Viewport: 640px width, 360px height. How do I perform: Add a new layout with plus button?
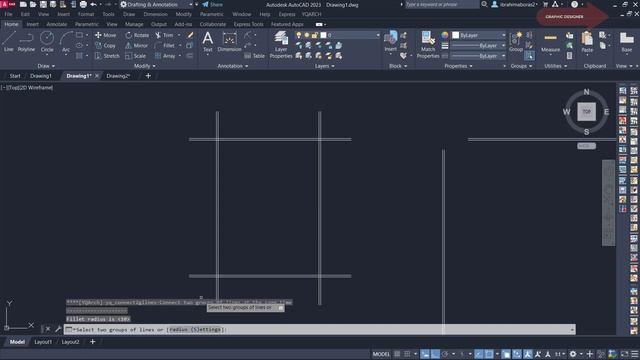93,342
